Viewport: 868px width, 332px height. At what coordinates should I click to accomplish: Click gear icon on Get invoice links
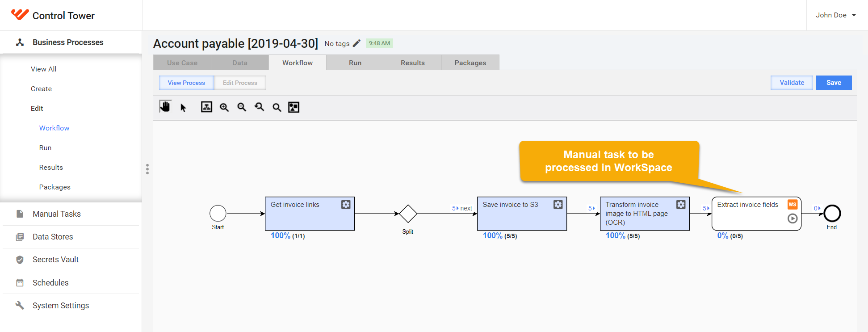(x=346, y=205)
